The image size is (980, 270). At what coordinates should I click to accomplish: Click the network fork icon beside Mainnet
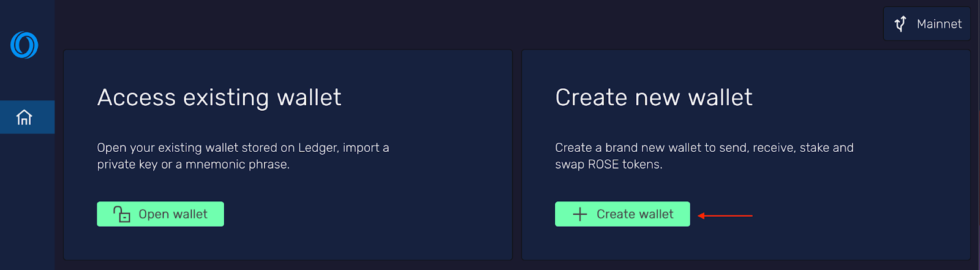[x=900, y=24]
